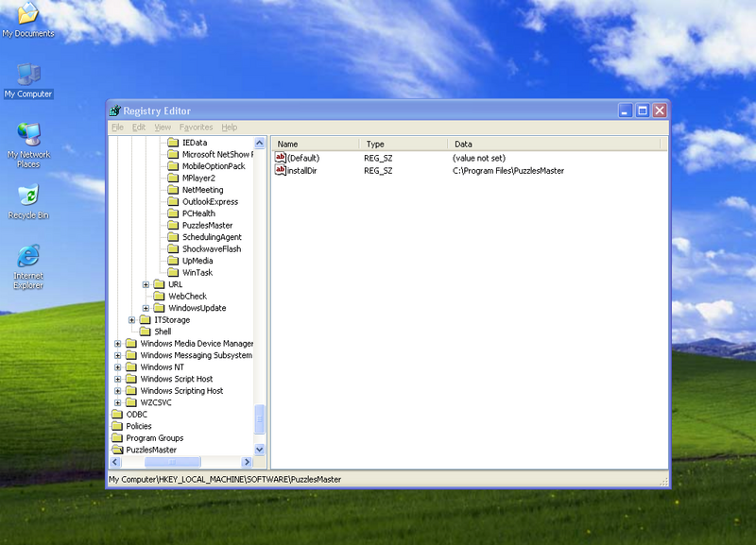Click the MobileOptionPack folder icon
Image resolution: width=756 pixels, height=545 pixels.
[173, 165]
